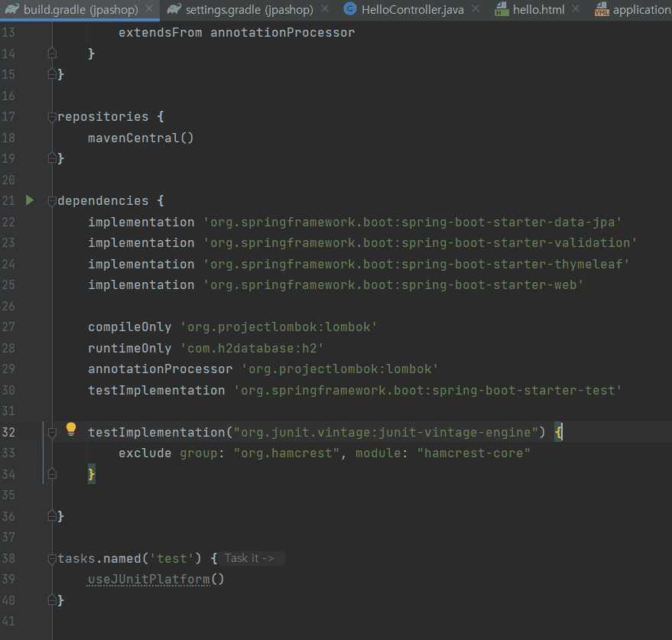The image size is (672, 640).
Task: Collapse the dependencies block at line 21
Action: click(52, 200)
